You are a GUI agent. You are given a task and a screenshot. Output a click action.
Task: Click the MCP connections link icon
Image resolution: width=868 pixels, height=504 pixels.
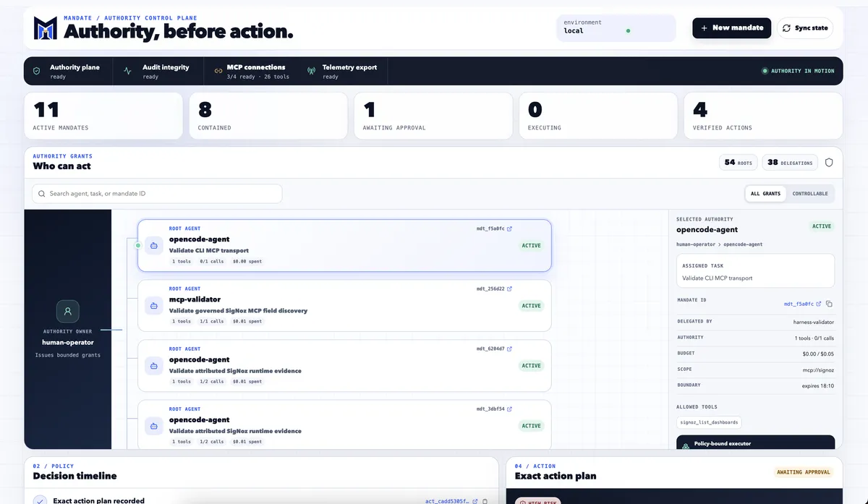pos(219,71)
